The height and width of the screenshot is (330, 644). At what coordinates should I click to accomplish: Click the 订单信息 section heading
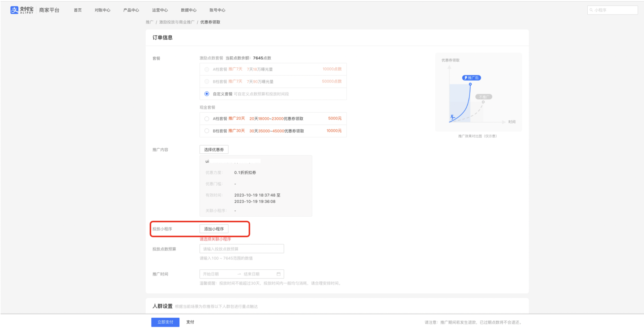tap(163, 38)
